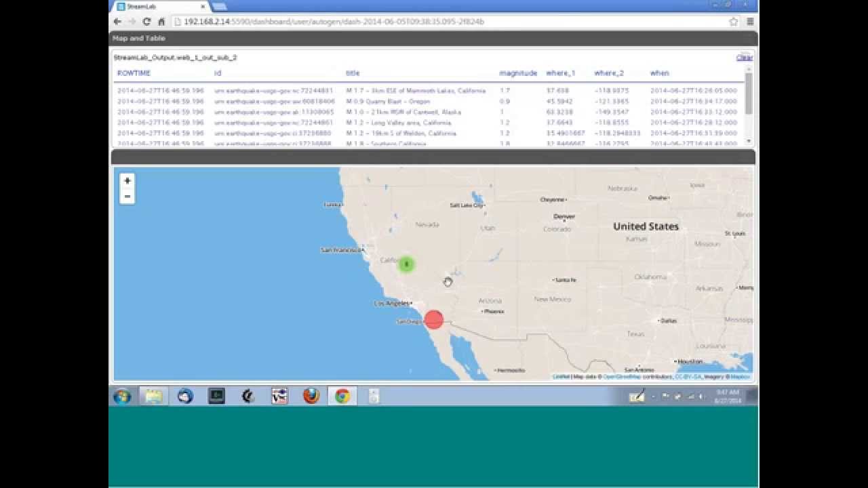Reload the dashboard page

tap(146, 22)
